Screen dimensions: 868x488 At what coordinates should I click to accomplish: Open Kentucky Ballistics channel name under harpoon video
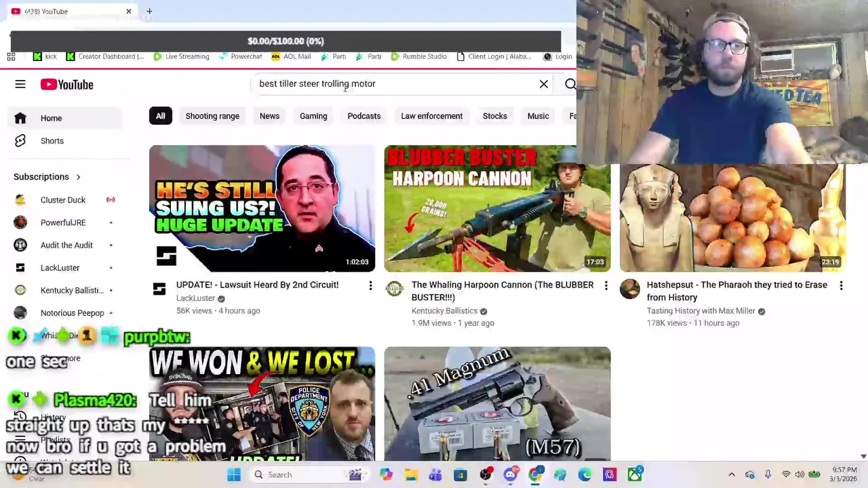(444, 311)
